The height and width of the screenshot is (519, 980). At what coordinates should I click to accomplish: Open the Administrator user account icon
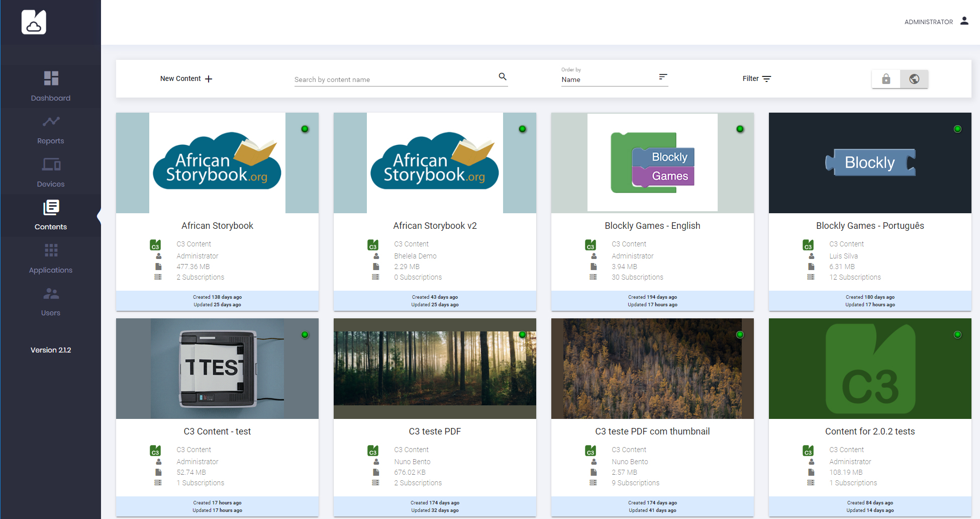click(x=964, y=21)
